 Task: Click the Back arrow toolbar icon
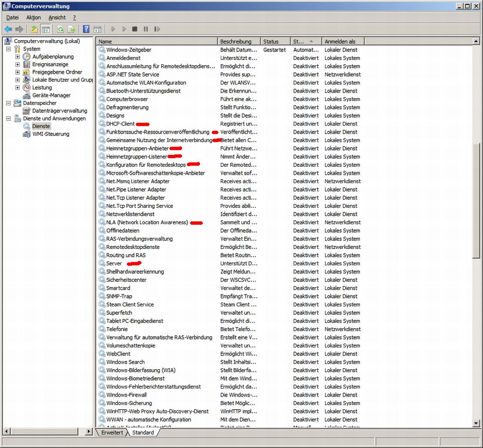8,29
